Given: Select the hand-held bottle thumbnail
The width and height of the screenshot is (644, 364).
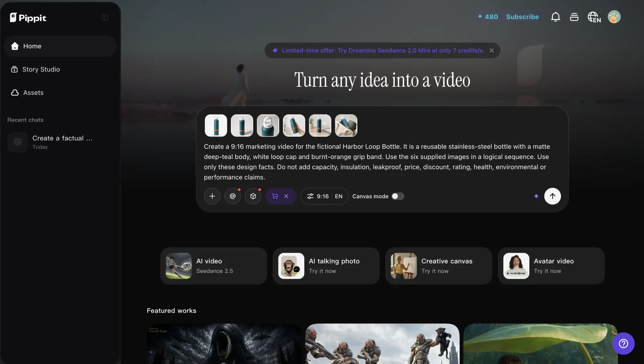Looking at the screenshot, I should [294, 126].
